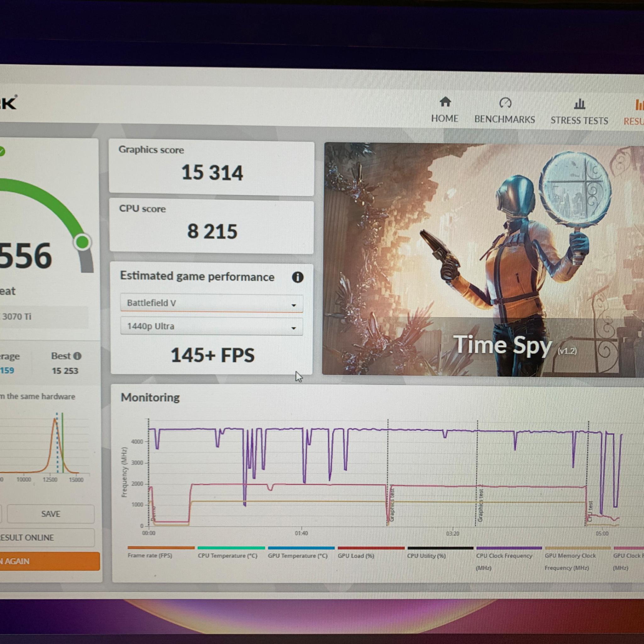Toggle the GPU Temperature legend

point(301,553)
